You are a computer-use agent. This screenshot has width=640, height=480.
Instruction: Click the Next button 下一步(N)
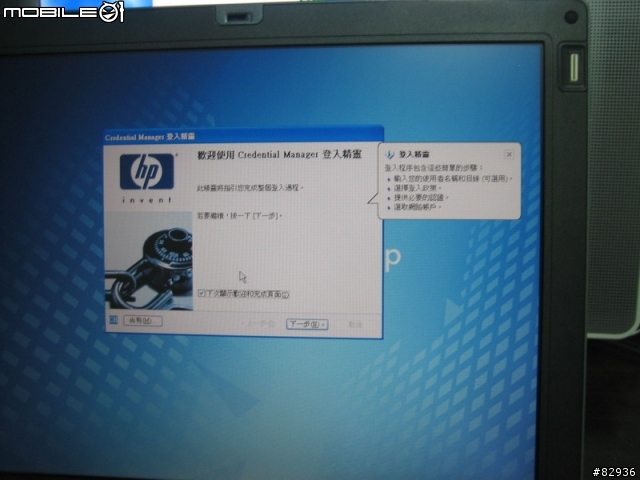(x=307, y=324)
